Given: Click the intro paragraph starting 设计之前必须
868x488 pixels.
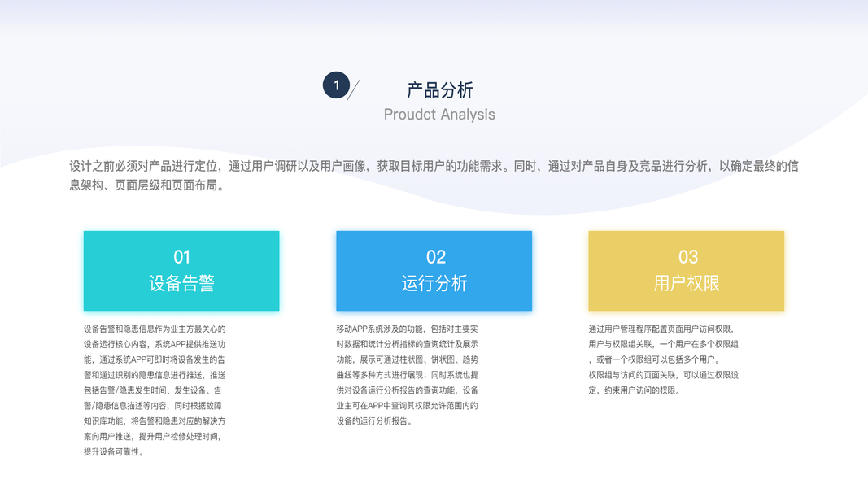Looking at the screenshot, I should 434,176.
